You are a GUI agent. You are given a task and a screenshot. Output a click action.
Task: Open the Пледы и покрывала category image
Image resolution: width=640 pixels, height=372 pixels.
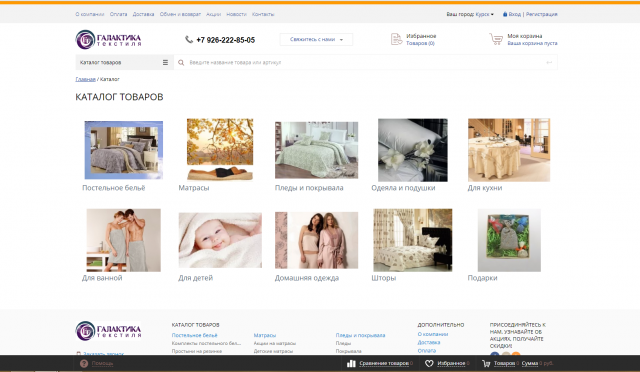(316, 150)
